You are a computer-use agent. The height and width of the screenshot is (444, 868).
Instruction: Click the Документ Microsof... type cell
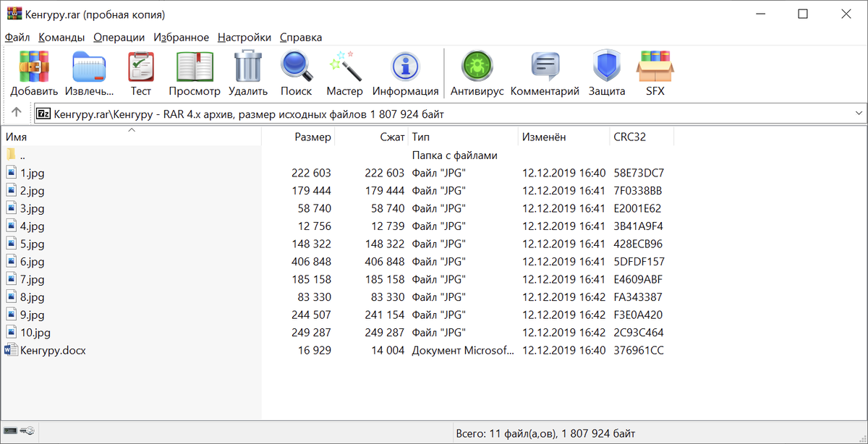pos(464,350)
